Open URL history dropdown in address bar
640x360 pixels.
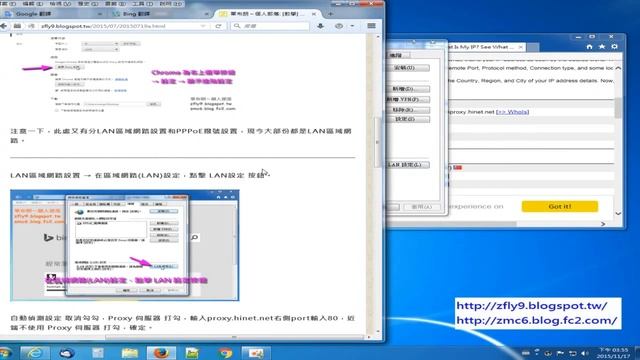pyautogui.click(x=203, y=26)
